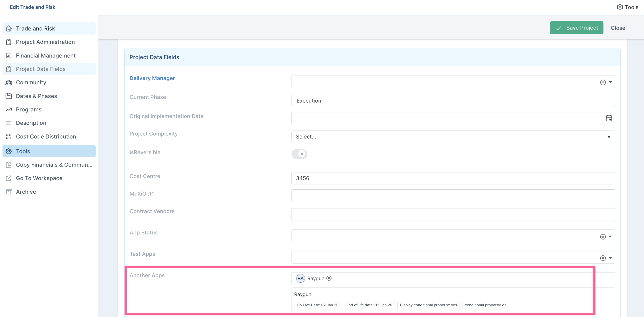Screen dimensions: 644x317
Task: Click the Current Phase Execution field
Action: pos(453,101)
